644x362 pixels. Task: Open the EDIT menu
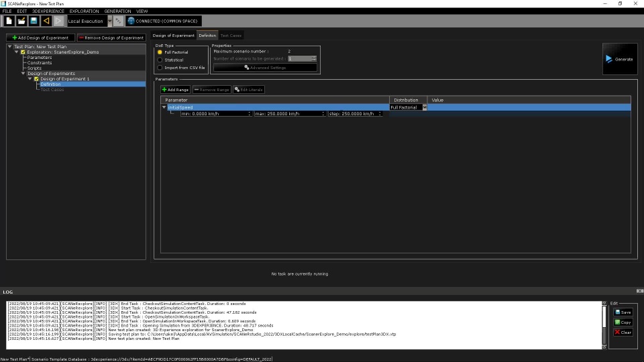pyautogui.click(x=21, y=11)
